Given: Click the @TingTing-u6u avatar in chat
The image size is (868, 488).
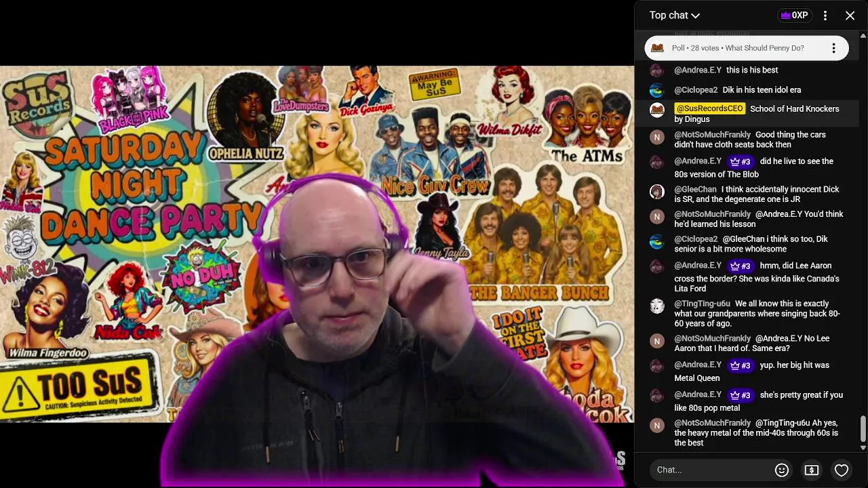Looking at the screenshot, I should click(x=656, y=306).
